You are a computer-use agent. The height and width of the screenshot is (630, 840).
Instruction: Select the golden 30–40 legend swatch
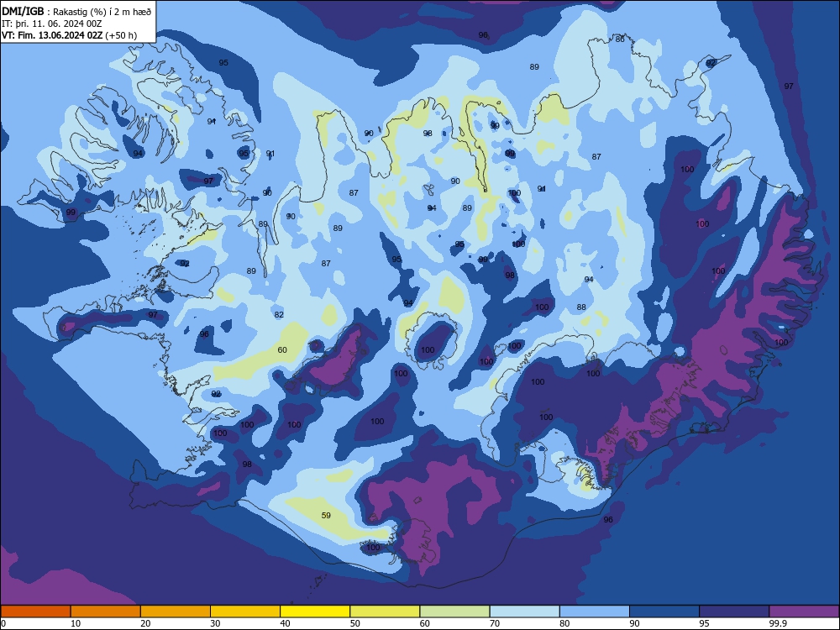coord(245,612)
